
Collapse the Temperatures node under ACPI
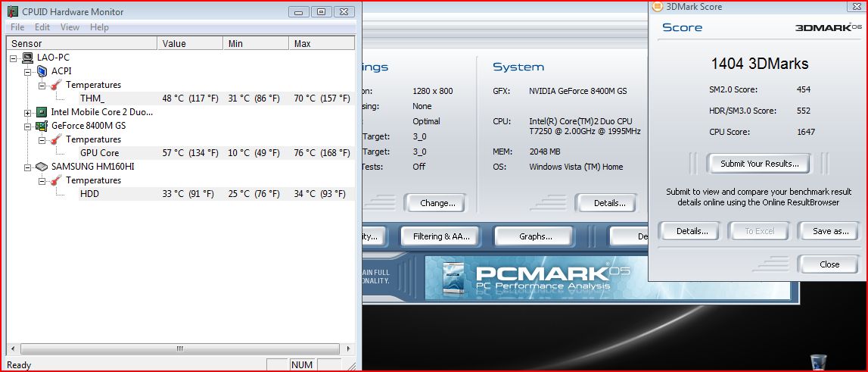point(42,86)
